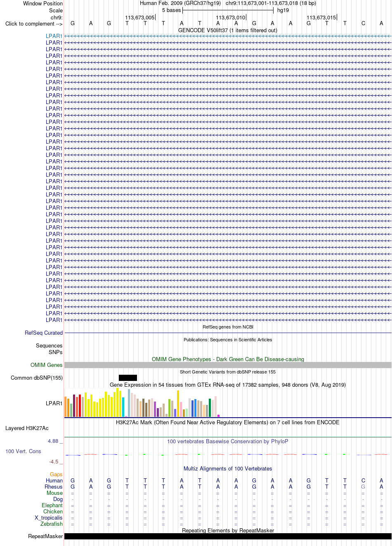Click the gray OMIM Genes bar
Image resolution: width=392 pixels, height=546 pixels.
[228, 365]
